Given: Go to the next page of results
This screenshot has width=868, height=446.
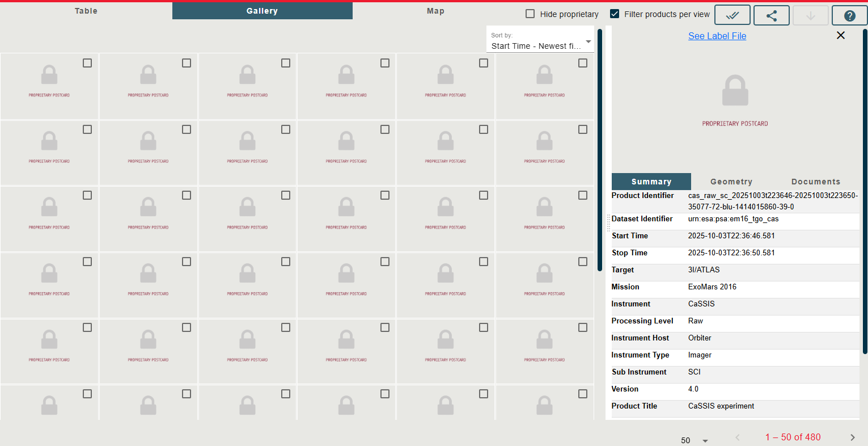Looking at the screenshot, I should (x=852, y=437).
